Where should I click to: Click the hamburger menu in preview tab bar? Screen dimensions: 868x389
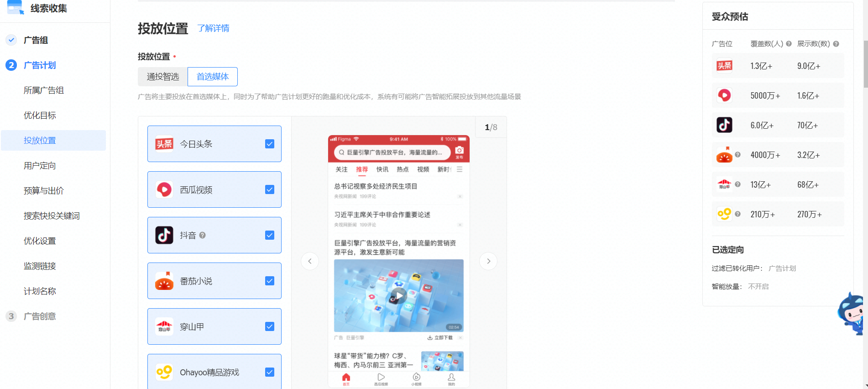pos(460,169)
